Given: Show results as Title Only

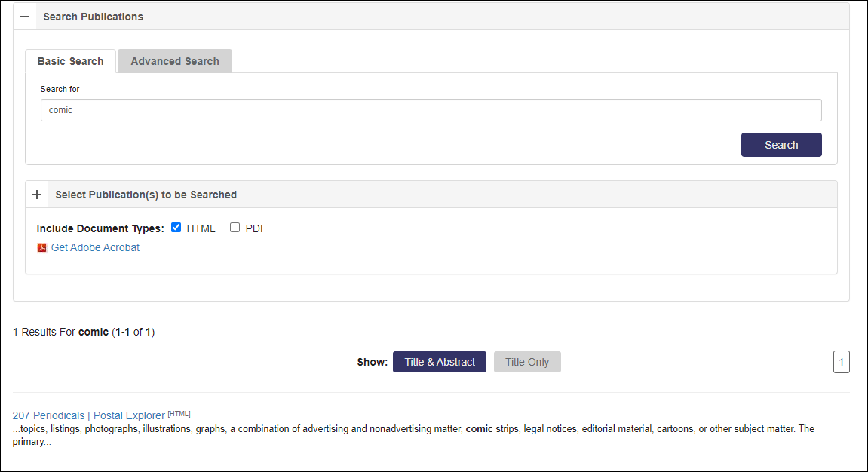Looking at the screenshot, I should 527,362.
